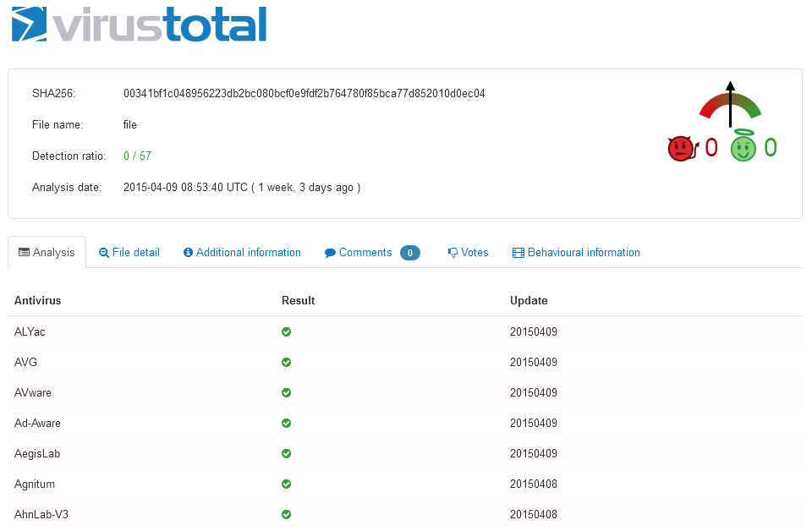The width and height of the screenshot is (812, 531).
Task: Click the Analysis tab list icon
Action: (24, 252)
